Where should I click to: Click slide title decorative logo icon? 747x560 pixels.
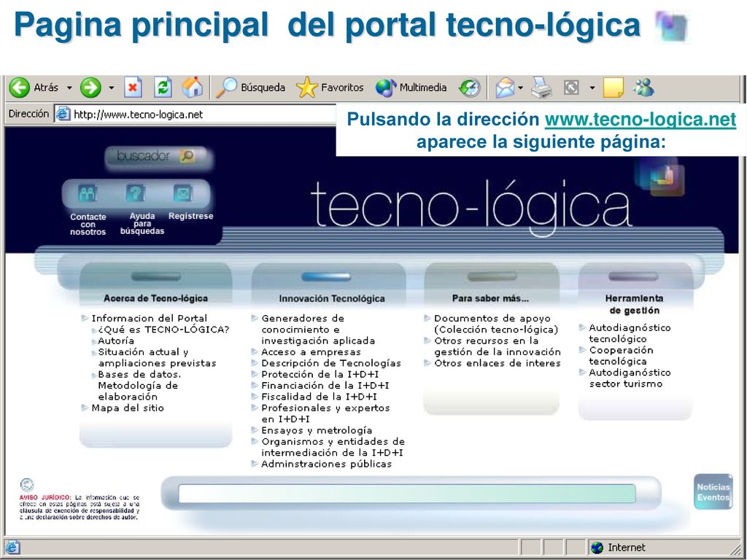pos(672,26)
